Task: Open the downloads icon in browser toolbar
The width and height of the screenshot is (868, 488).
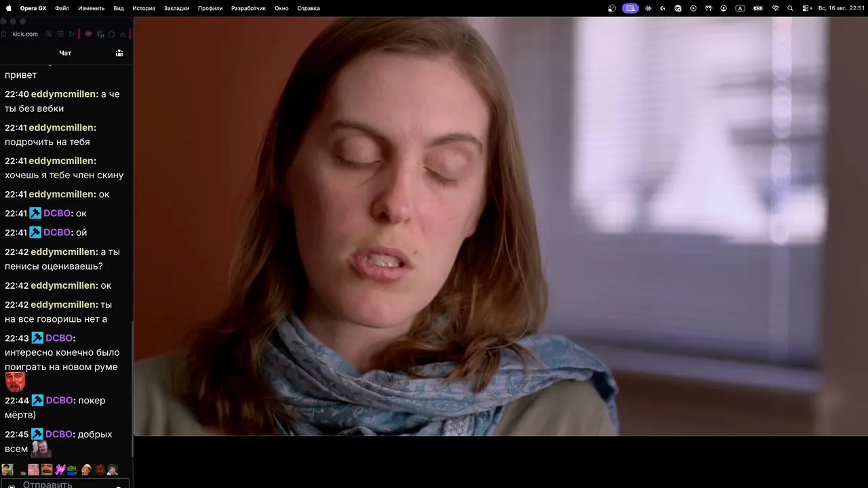Action: pyautogui.click(x=123, y=34)
